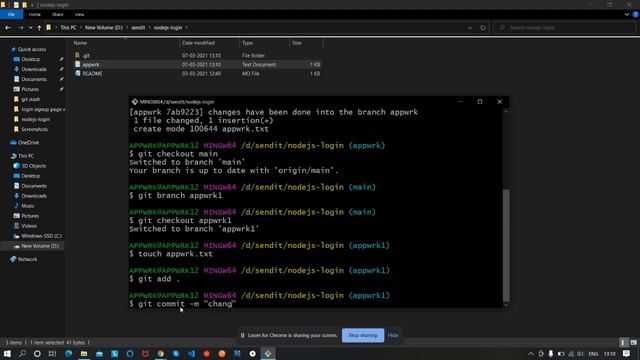The height and width of the screenshot is (360, 640).
Task: Navigate to sendit breadcrumb
Action: pyautogui.click(x=138, y=28)
